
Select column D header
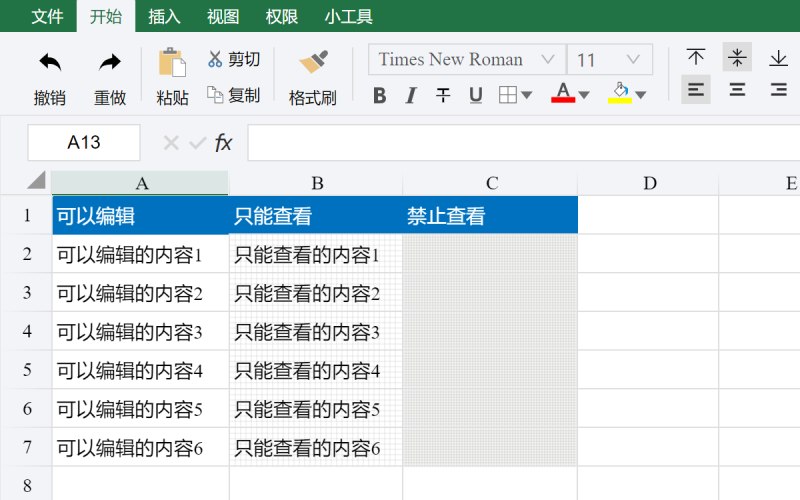point(648,183)
